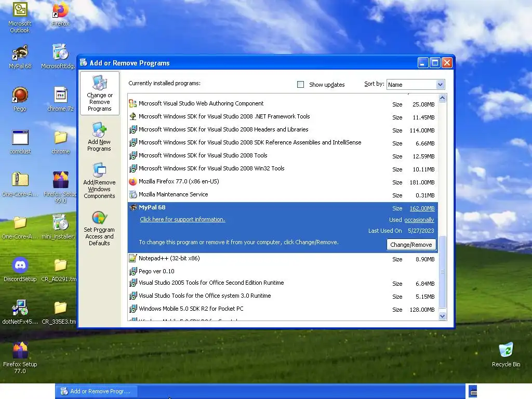Open MyPal 68 support information link

182,219
